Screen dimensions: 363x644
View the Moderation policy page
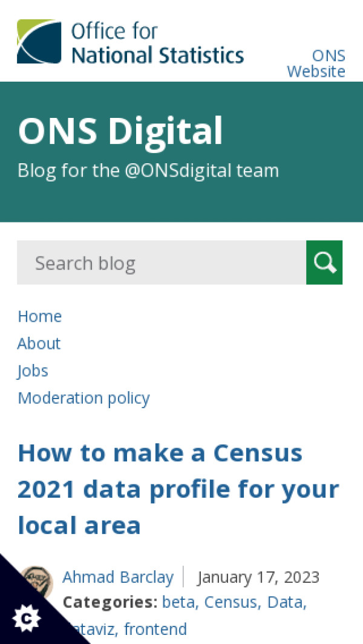(x=83, y=398)
